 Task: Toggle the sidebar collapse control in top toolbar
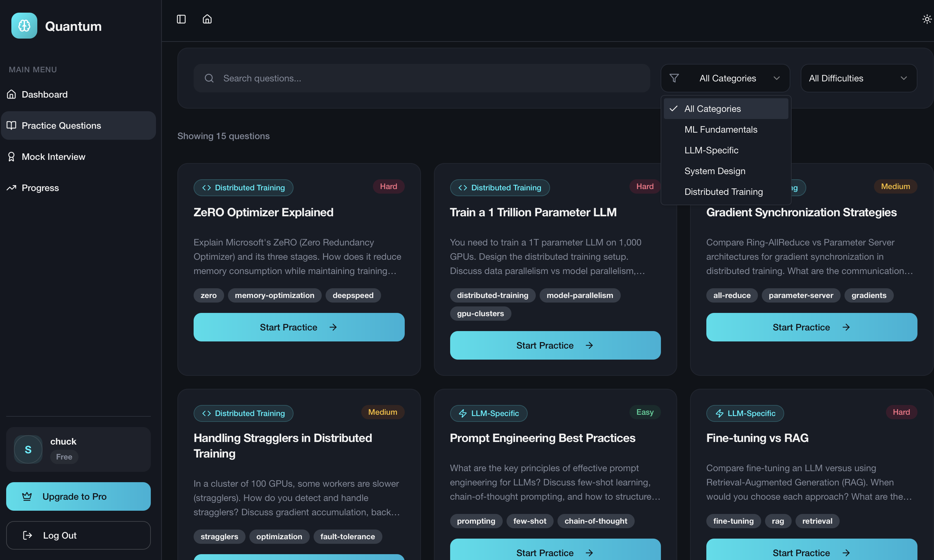click(181, 19)
